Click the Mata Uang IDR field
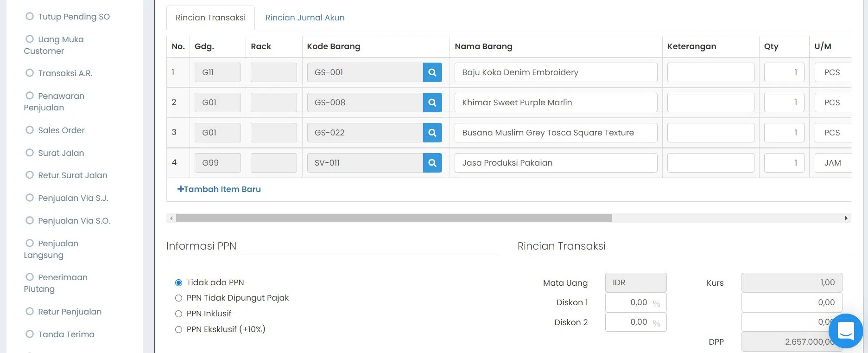 pyautogui.click(x=636, y=282)
